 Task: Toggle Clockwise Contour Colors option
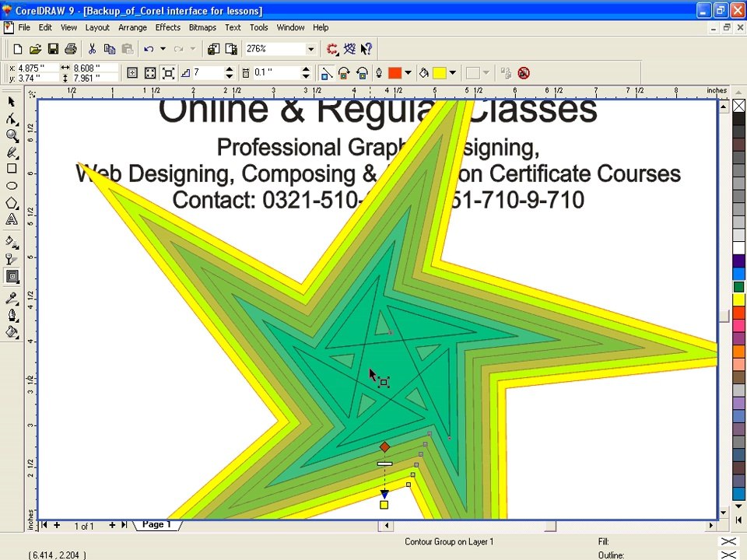click(344, 73)
